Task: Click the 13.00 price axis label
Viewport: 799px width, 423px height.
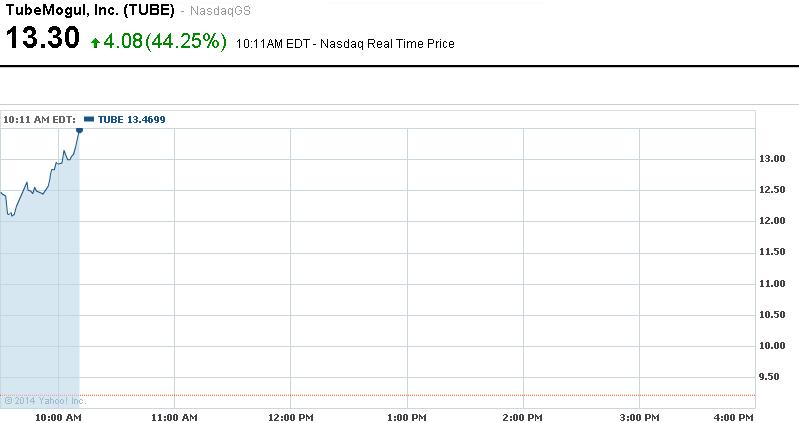Action: [x=771, y=159]
